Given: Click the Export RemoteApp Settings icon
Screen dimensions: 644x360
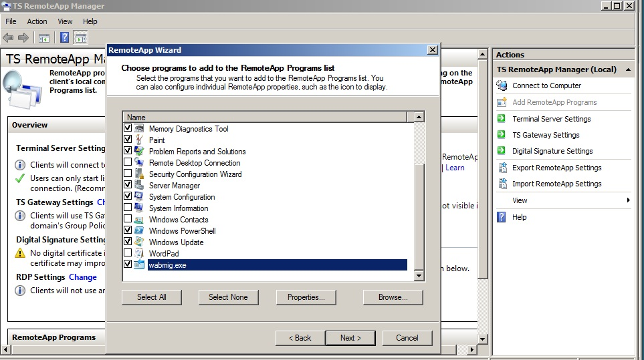Looking at the screenshot, I should pos(502,168).
